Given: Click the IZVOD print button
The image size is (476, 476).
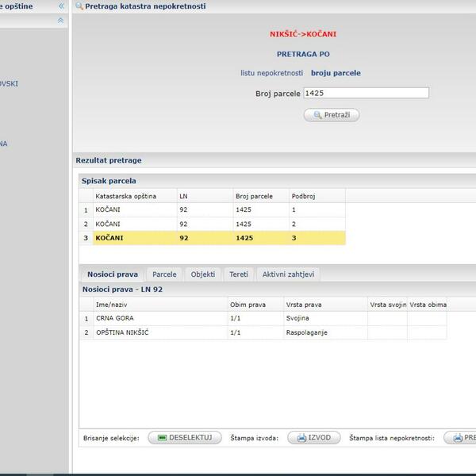Looking at the screenshot, I should pyautogui.click(x=313, y=438).
